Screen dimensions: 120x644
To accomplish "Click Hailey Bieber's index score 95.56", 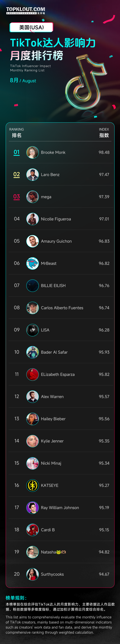I will pos(104,419).
